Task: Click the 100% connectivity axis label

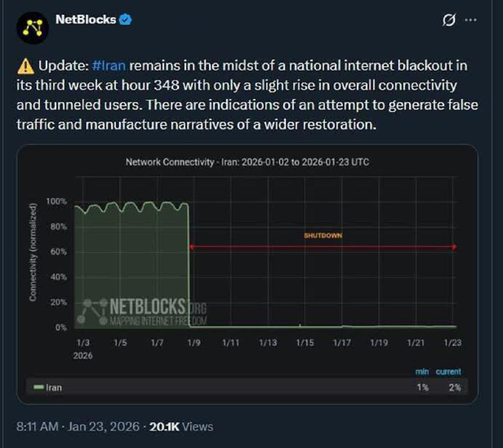Action: click(56, 201)
